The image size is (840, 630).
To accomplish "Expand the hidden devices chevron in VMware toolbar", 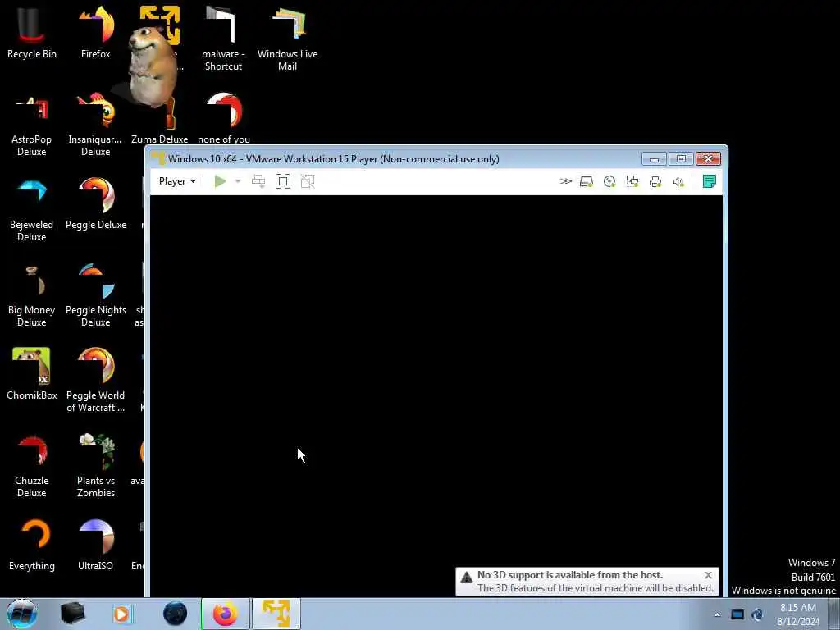I will (x=566, y=181).
